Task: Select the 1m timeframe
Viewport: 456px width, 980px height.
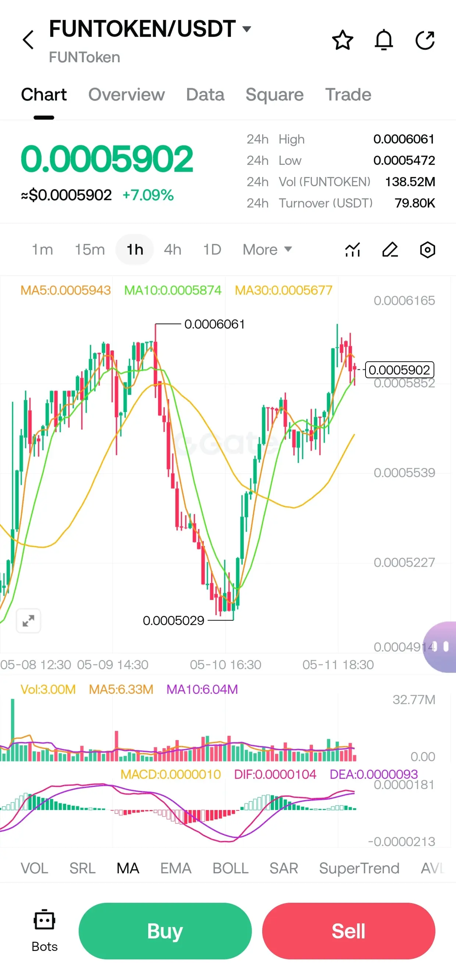Action: tap(42, 249)
